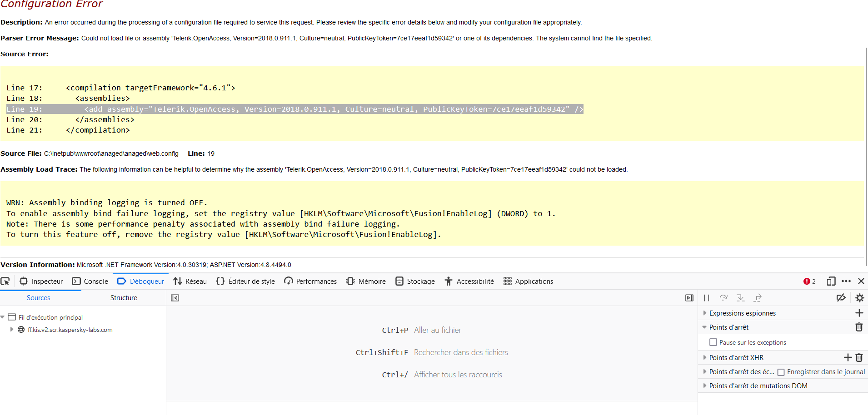Screen dimensions: 868x415
Task: Switch to the Console tab
Action: pyautogui.click(x=90, y=282)
